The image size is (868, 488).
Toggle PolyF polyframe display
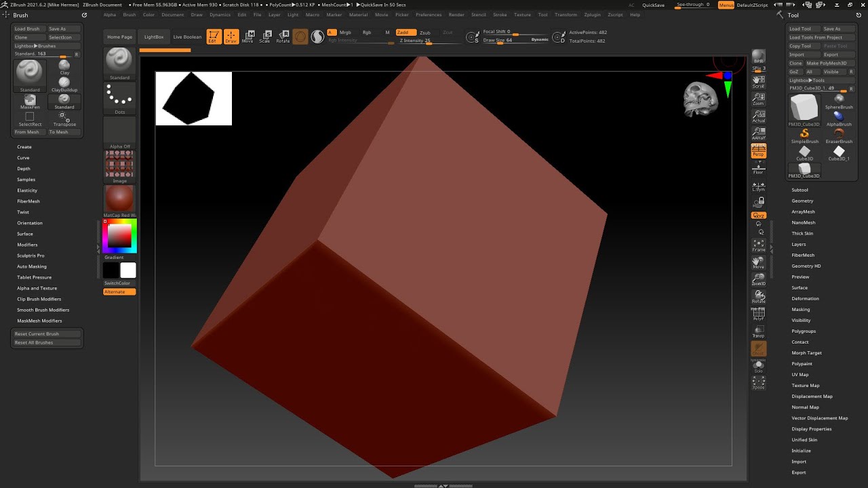coord(758,314)
